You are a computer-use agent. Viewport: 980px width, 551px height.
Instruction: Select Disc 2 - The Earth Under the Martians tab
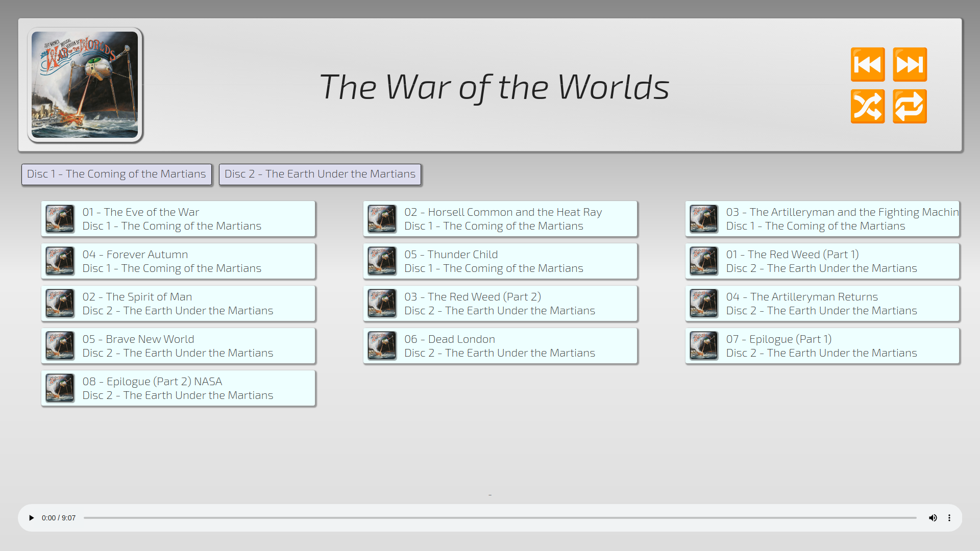pos(320,174)
